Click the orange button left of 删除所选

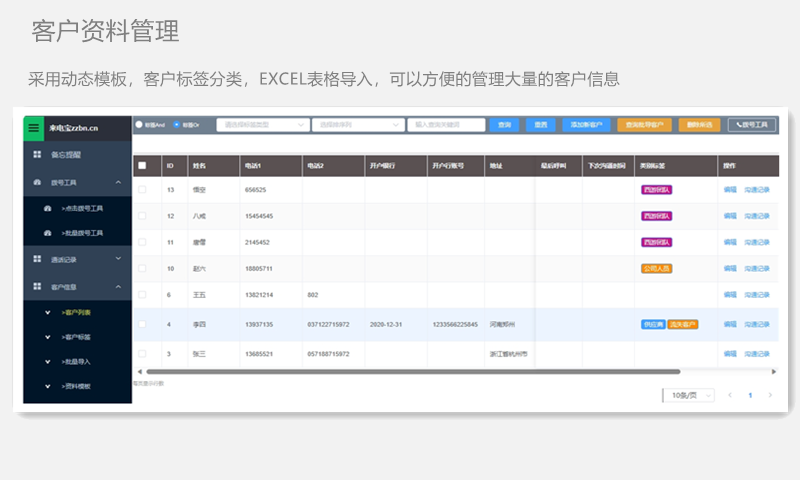click(644, 125)
